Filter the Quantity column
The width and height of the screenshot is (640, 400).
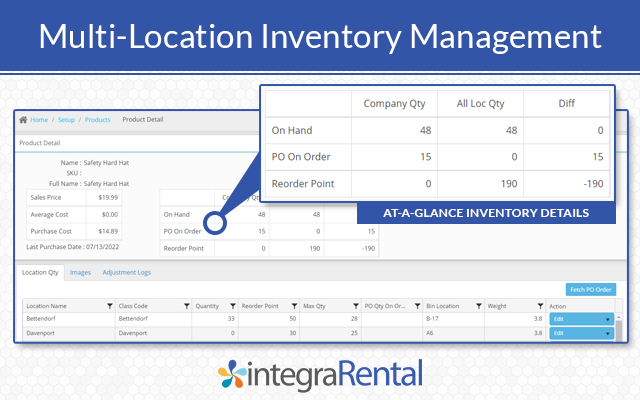point(233,306)
